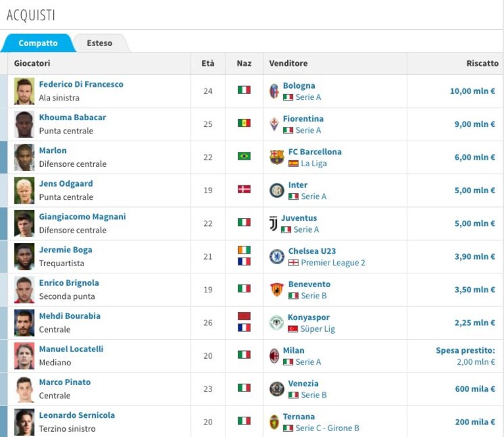Open Serie C - Girone B competition link
This screenshot has height=437, width=504.
(327, 428)
